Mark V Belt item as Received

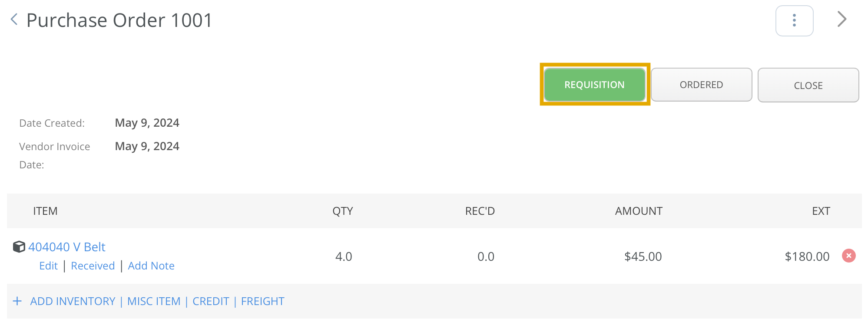[x=93, y=266]
